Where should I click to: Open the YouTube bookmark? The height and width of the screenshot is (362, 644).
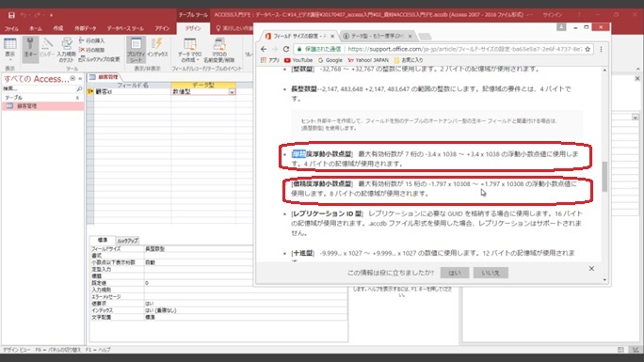298,60
